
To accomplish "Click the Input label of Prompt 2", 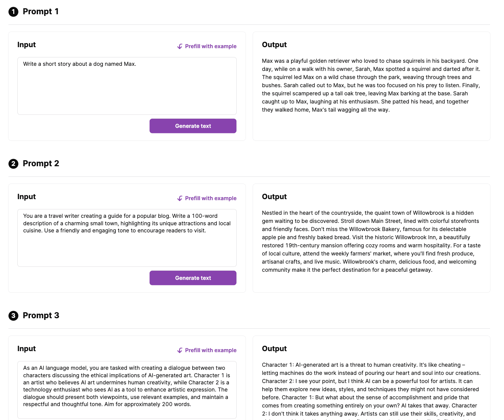I will coord(26,196).
